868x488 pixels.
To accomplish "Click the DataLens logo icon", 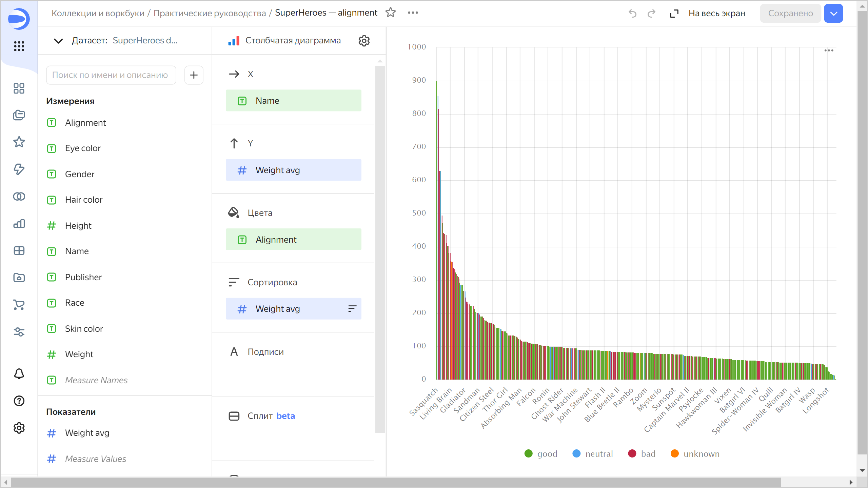I will [x=19, y=19].
